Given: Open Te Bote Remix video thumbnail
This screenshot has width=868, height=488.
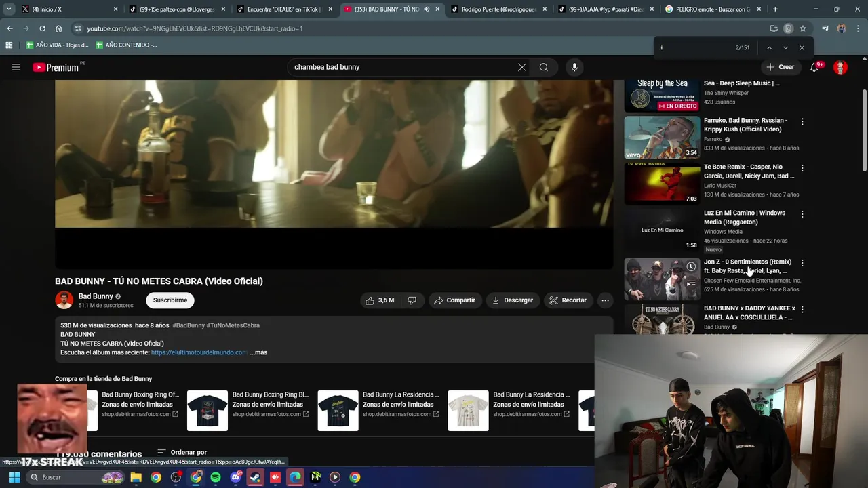Looking at the screenshot, I should click(662, 183).
